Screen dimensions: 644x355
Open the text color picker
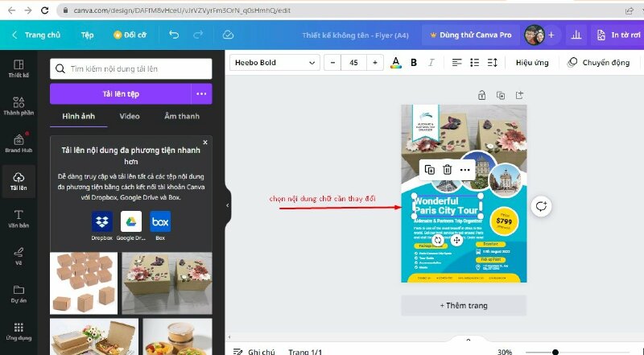(396, 63)
